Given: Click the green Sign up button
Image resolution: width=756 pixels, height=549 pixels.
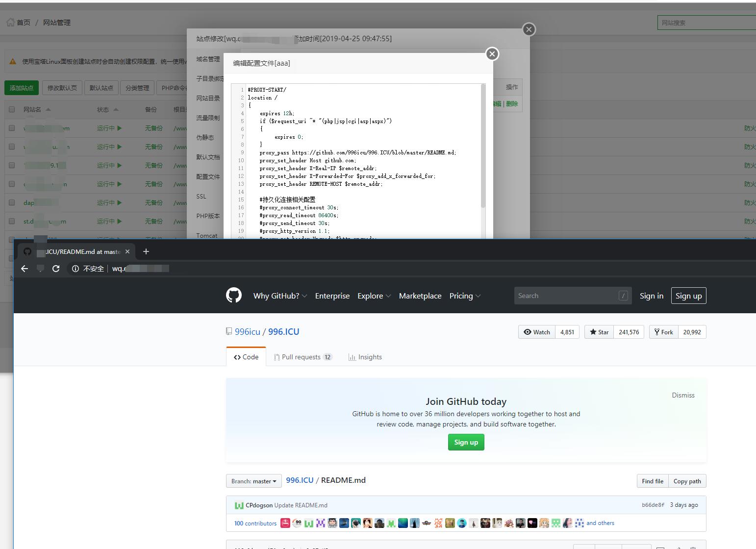Looking at the screenshot, I should tap(466, 442).
